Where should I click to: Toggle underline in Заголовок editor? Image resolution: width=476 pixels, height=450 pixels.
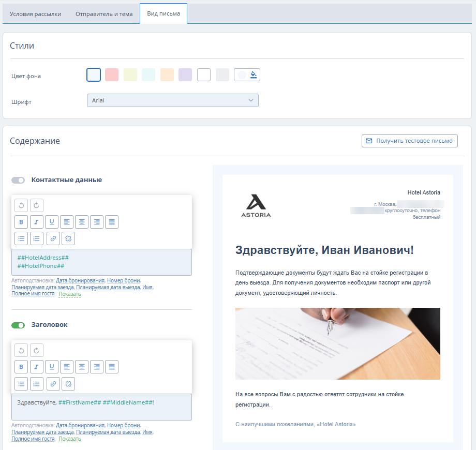tap(52, 367)
